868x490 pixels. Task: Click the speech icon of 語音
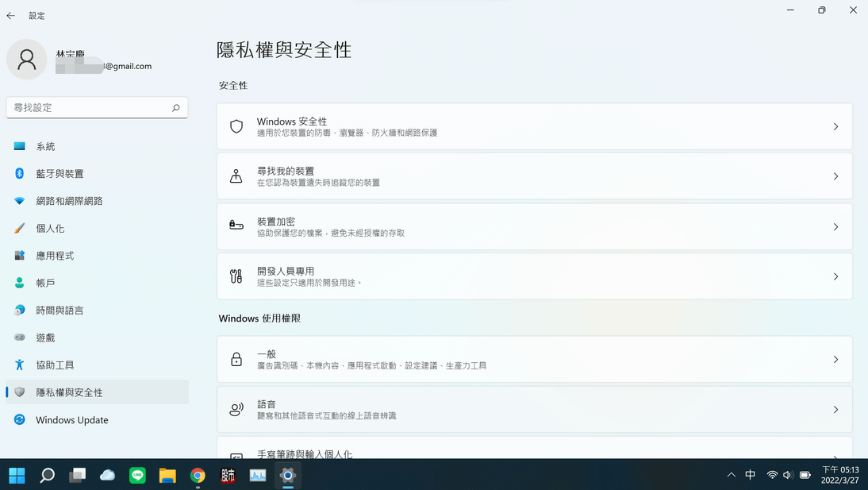point(236,410)
